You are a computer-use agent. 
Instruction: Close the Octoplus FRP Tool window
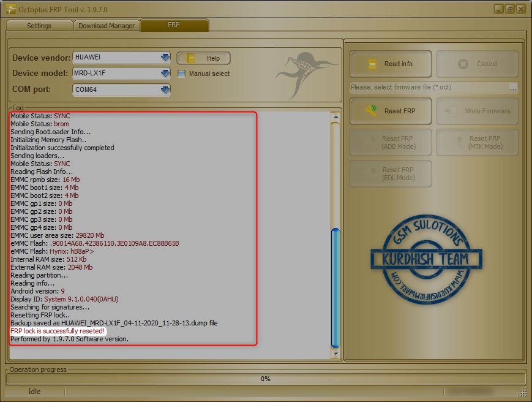[x=521, y=9]
